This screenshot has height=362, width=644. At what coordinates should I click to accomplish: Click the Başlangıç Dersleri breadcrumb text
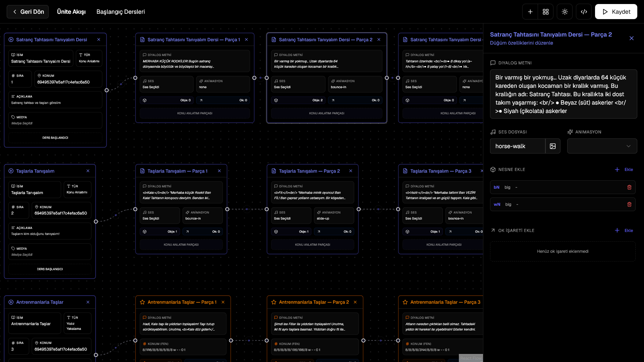(x=121, y=12)
